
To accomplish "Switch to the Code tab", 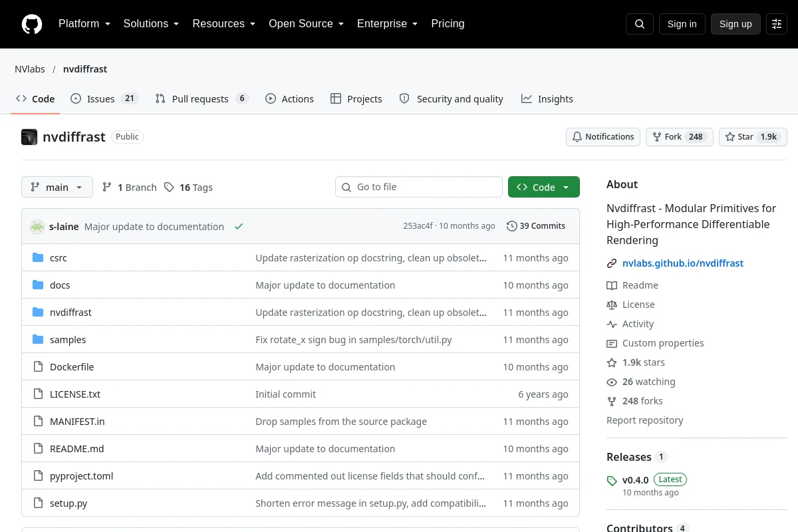I will [x=35, y=98].
